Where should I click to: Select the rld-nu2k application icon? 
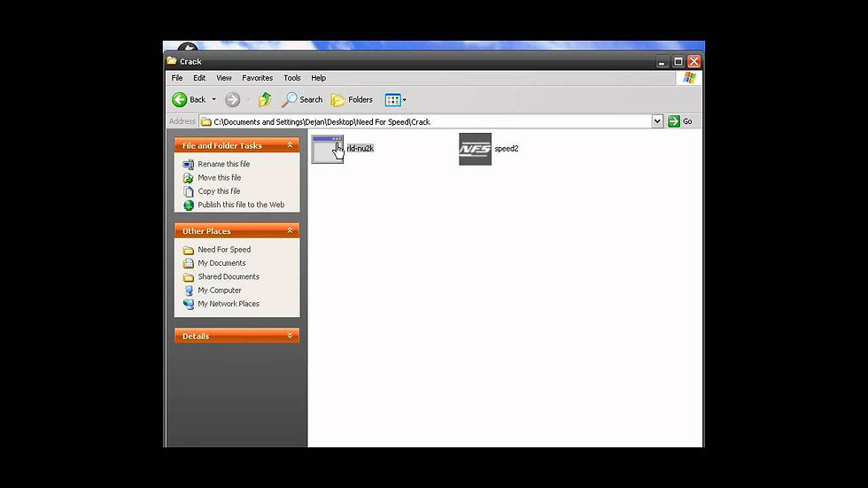pyautogui.click(x=327, y=149)
